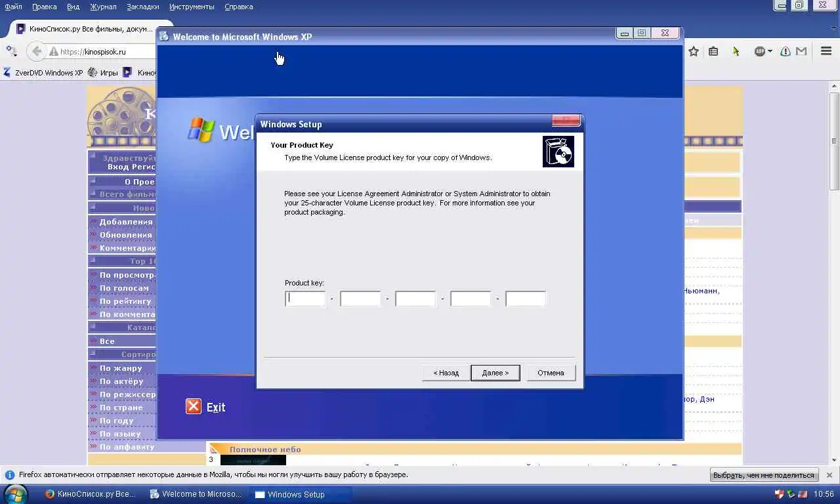Open the По голосам sidebar link
This screenshot has width=840, height=504.
pyautogui.click(x=124, y=288)
